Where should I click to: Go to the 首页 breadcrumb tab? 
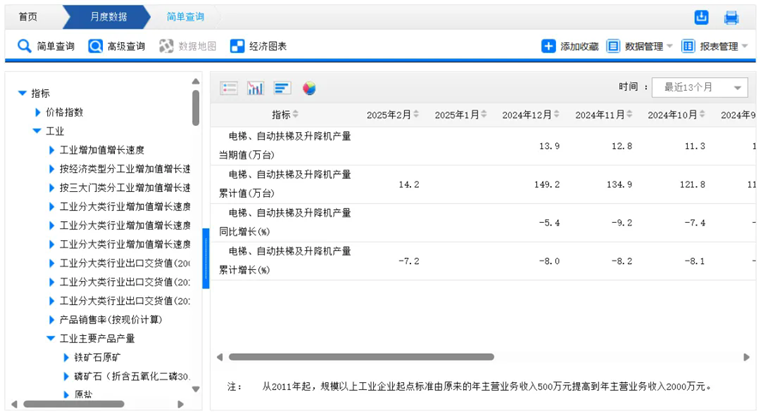[x=28, y=17]
